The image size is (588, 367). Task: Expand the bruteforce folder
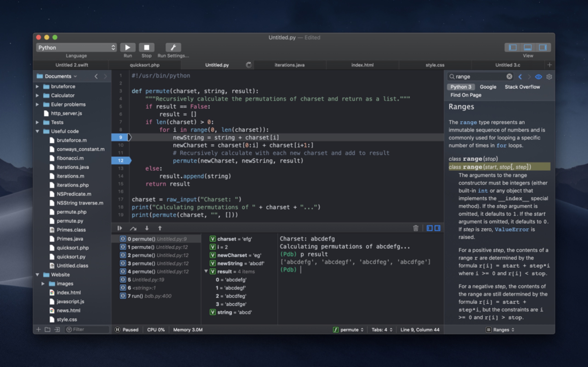click(x=37, y=86)
